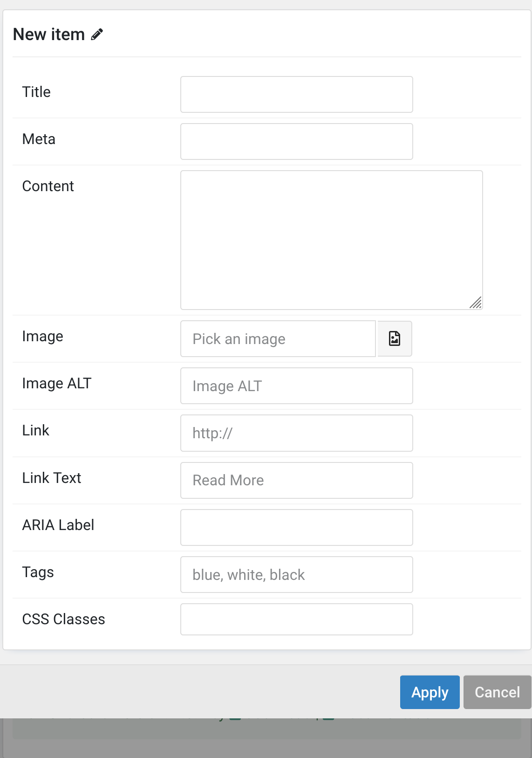Click the pencil edit icon beside New item
The width and height of the screenshot is (532, 758).
[97, 34]
